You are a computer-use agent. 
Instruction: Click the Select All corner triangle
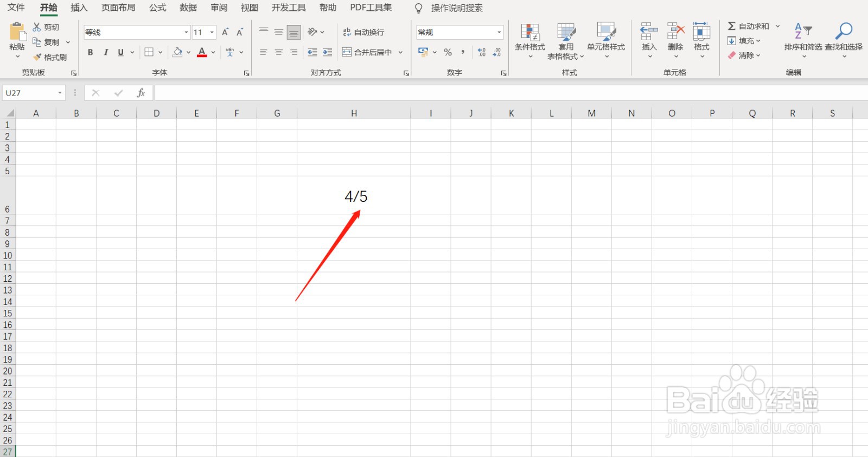point(9,113)
